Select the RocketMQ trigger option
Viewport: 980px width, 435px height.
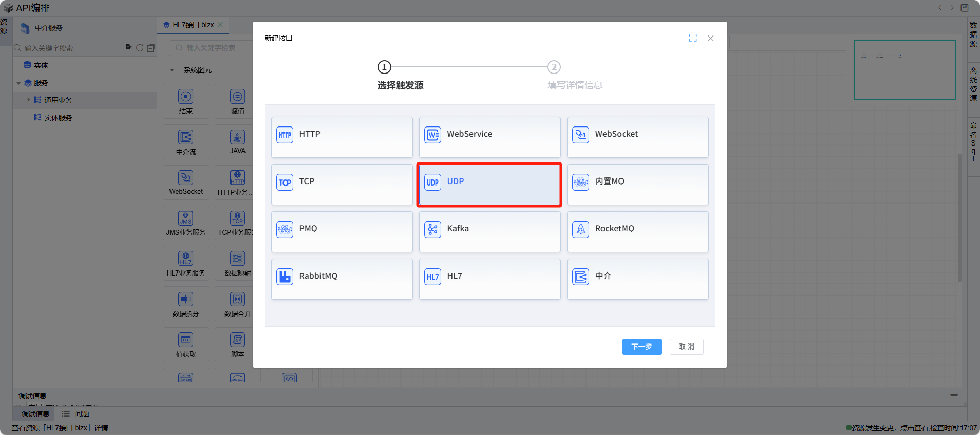[x=637, y=231]
